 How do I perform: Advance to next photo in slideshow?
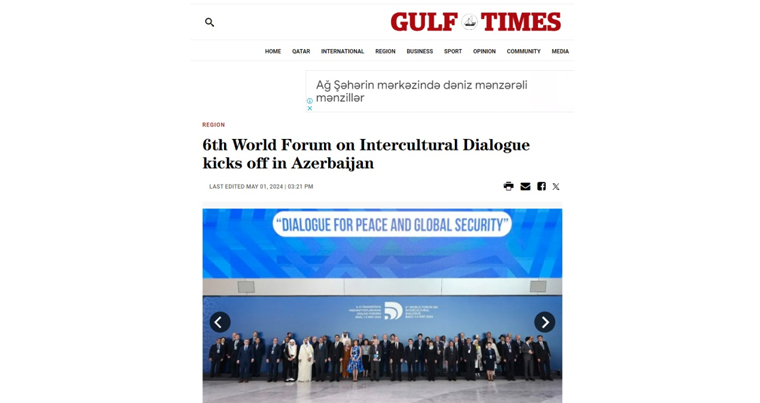(545, 322)
